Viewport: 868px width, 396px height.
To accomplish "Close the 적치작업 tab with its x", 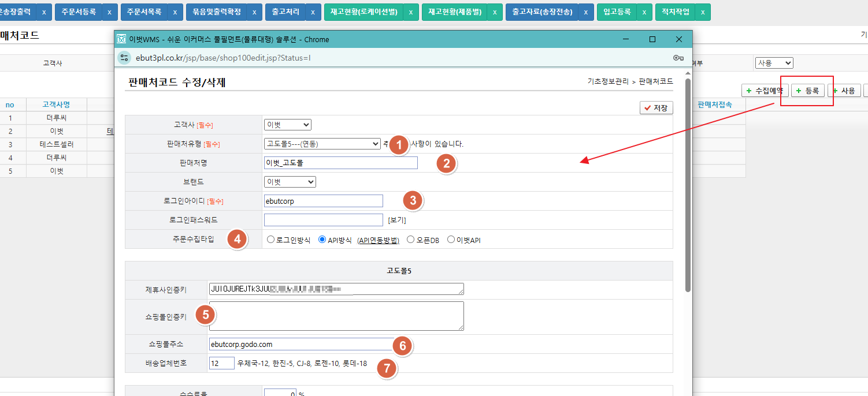I will (703, 12).
